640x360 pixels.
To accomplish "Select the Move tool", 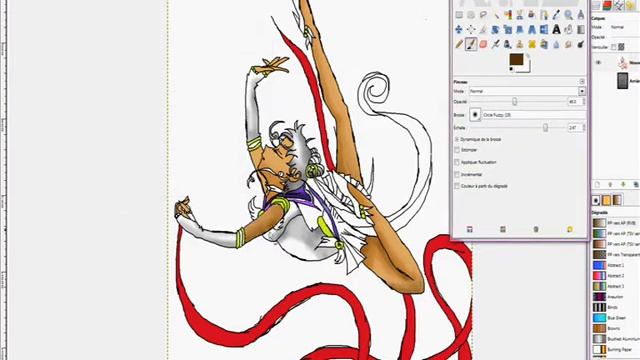I will click(x=459, y=29).
